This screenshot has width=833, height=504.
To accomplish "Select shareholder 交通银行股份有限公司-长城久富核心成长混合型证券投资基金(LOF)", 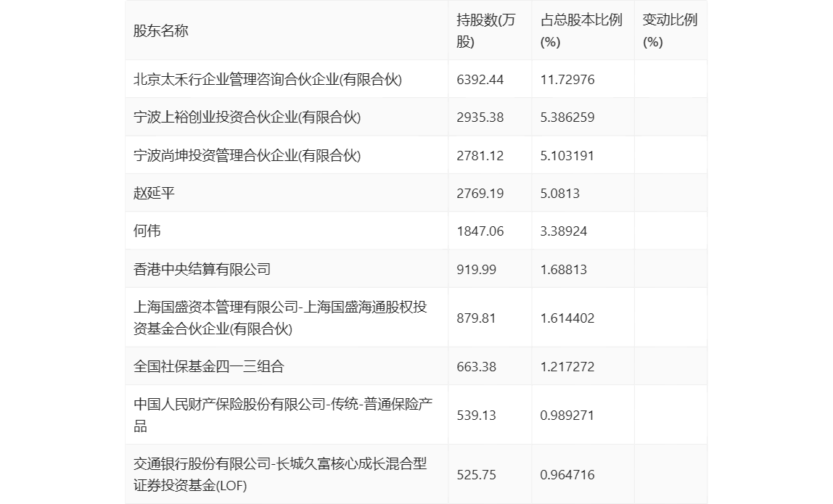I will (280, 475).
